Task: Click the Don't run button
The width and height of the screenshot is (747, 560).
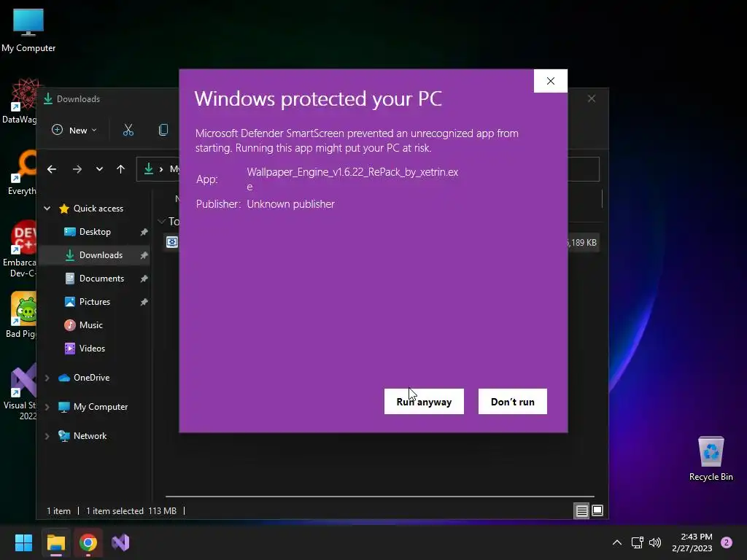Action: pos(512,402)
